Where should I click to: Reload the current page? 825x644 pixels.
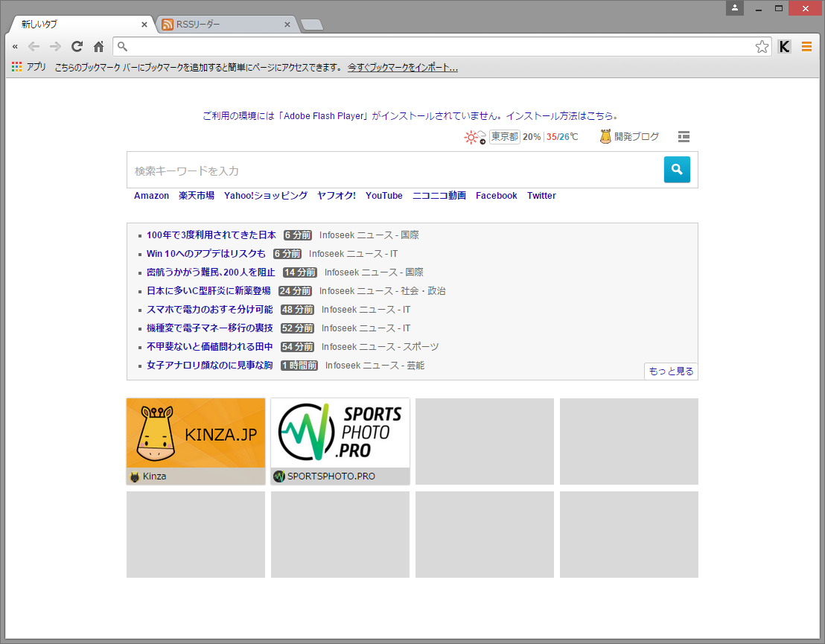77,46
